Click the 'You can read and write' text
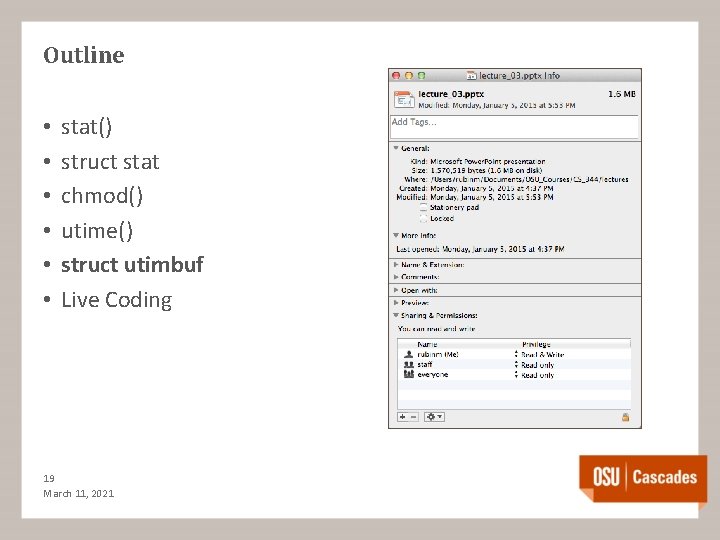 pos(436,329)
